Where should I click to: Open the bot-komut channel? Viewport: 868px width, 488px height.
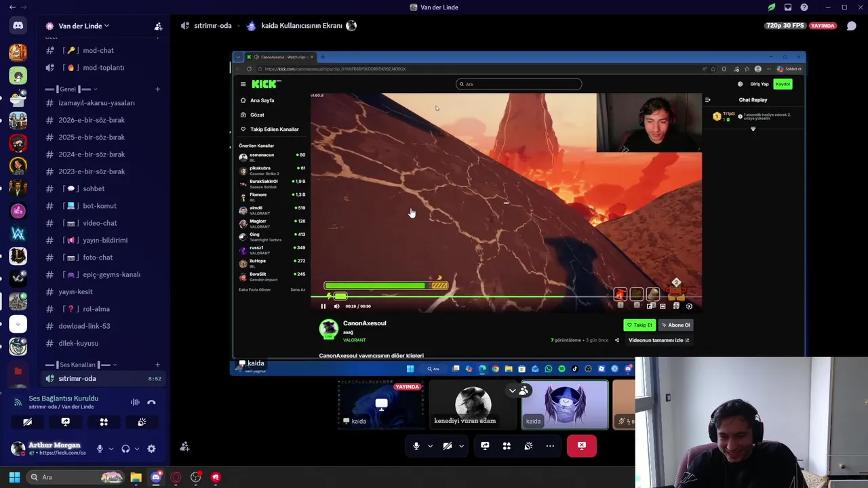(x=102, y=206)
